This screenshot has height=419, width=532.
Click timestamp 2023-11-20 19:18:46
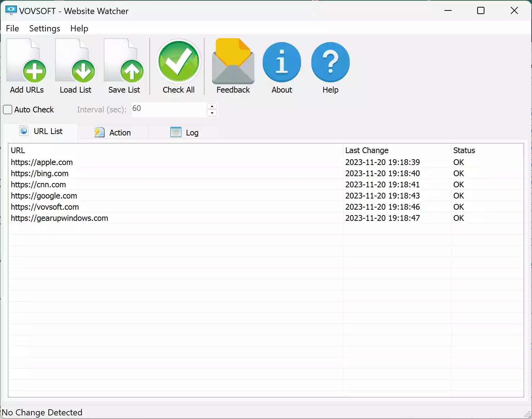pos(382,207)
